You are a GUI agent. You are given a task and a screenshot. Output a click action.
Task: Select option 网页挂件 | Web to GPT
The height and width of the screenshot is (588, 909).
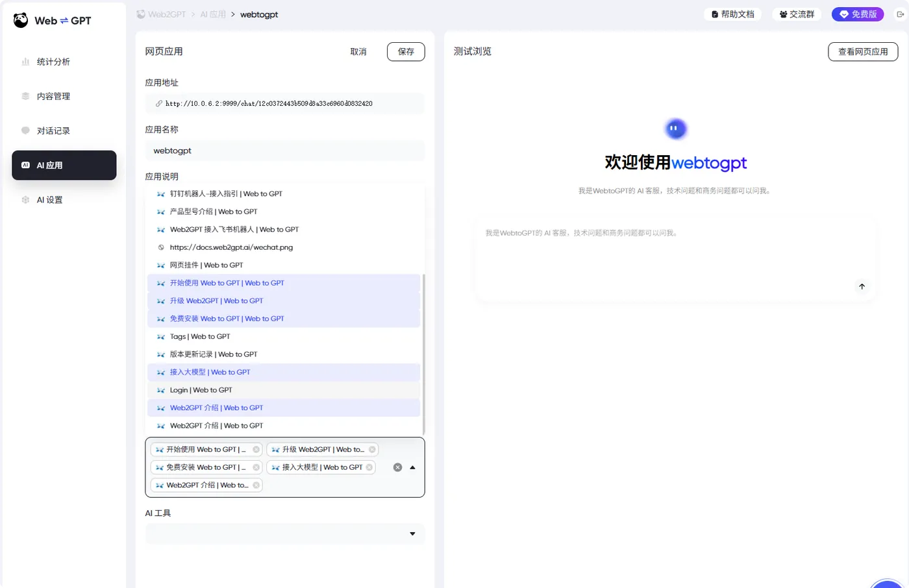pyautogui.click(x=284, y=265)
